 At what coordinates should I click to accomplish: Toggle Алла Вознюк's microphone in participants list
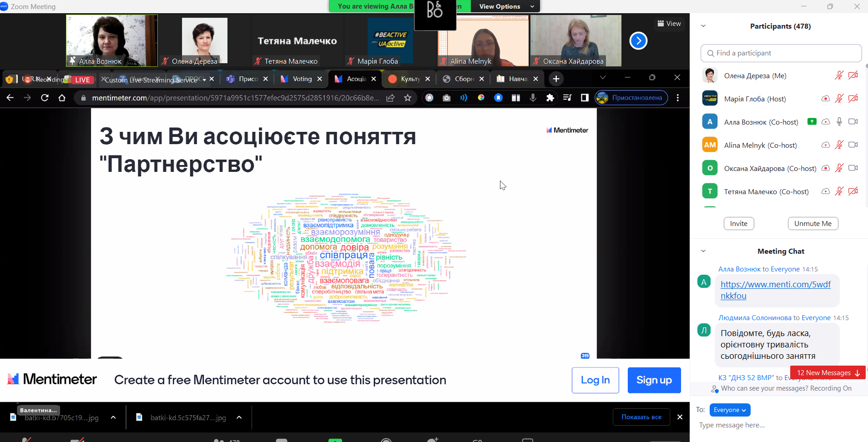839,122
